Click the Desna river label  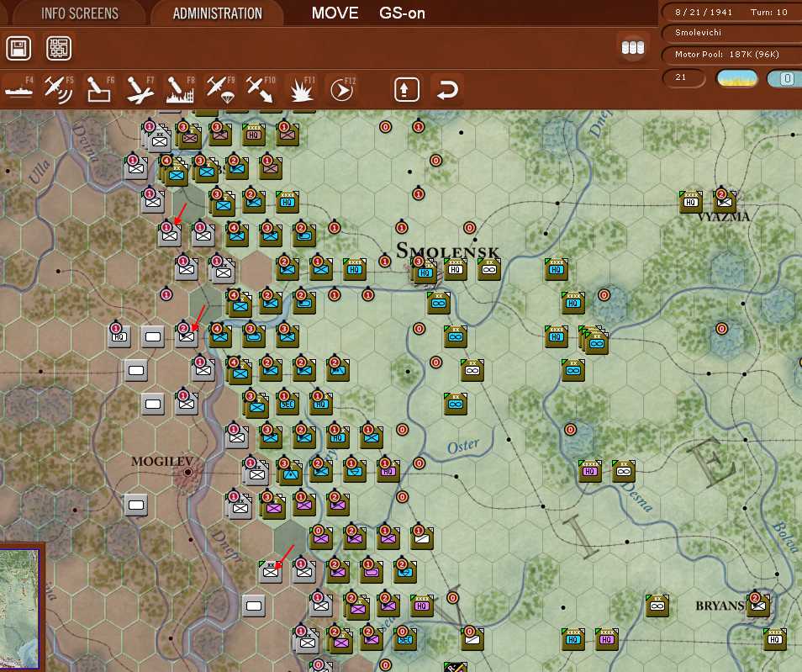(636, 496)
